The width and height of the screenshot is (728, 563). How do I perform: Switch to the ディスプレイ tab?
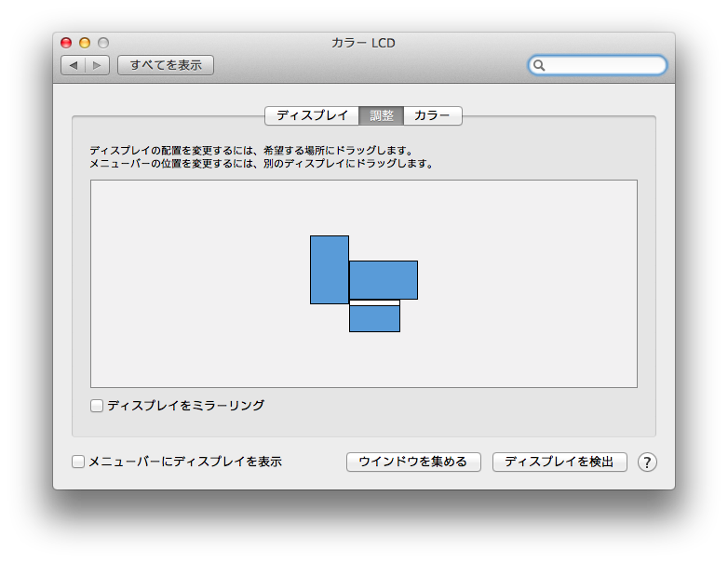pos(312,115)
